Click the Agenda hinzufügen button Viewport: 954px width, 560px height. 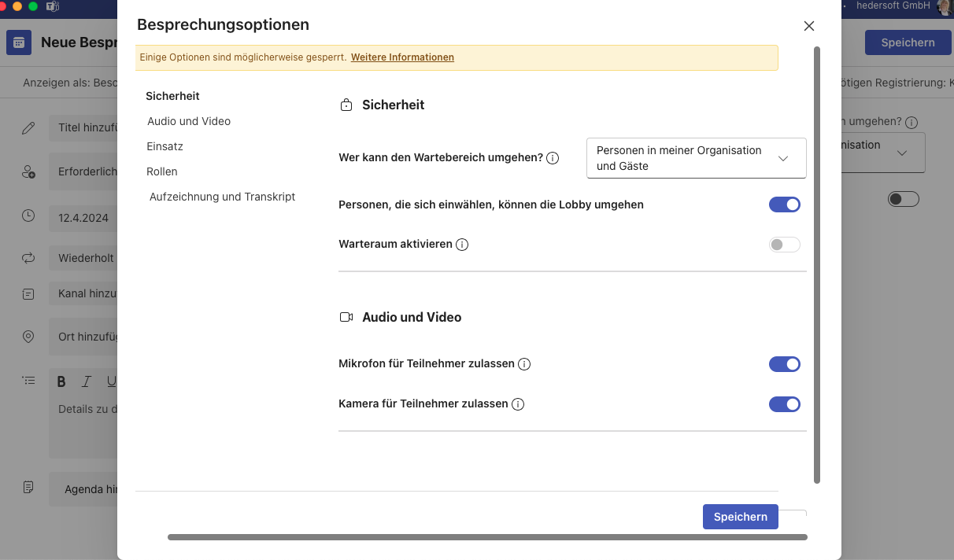point(83,489)
